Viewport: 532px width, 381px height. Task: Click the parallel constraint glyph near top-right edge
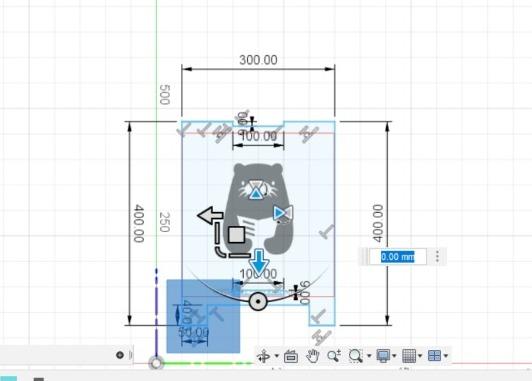[x=309, y=135]
